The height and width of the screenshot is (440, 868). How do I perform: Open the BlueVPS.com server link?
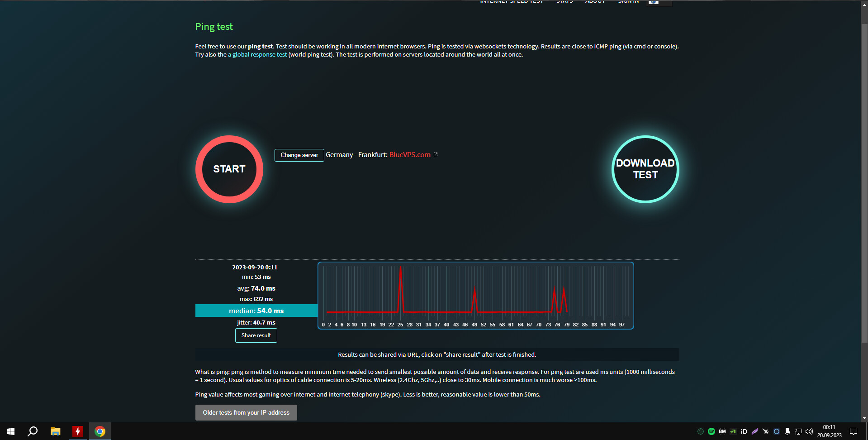410,155
